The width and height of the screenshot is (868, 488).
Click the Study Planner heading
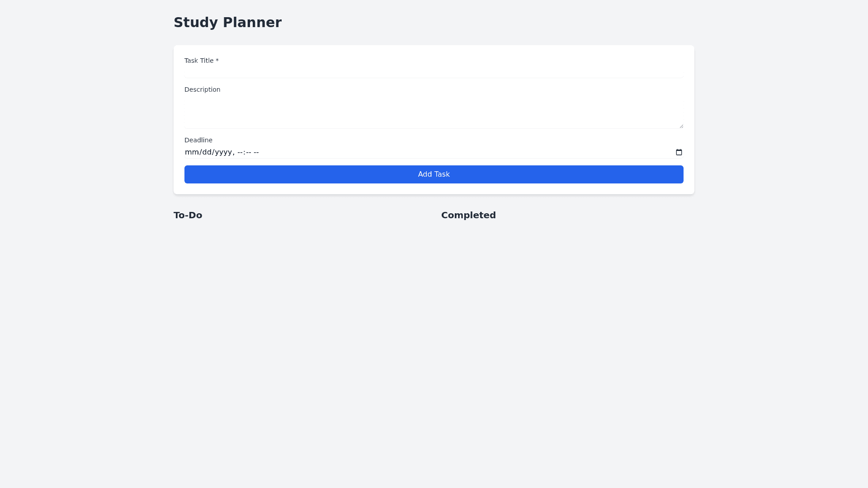tap(227, 22)
